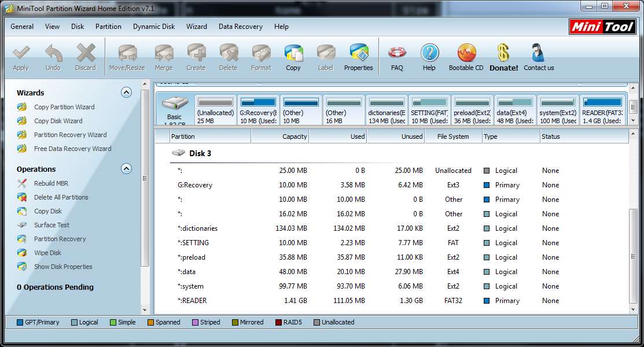
Task: Select the system(Ext2) block in disk map
Action: tap(558, 110)
